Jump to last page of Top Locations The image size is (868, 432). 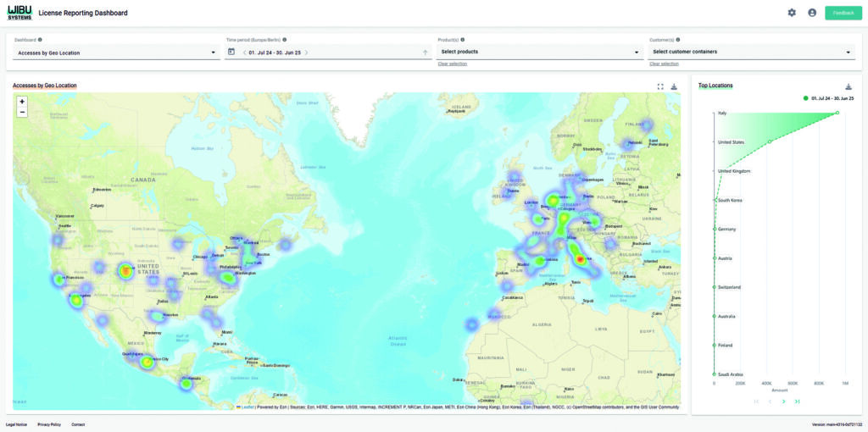coord(797,401)
